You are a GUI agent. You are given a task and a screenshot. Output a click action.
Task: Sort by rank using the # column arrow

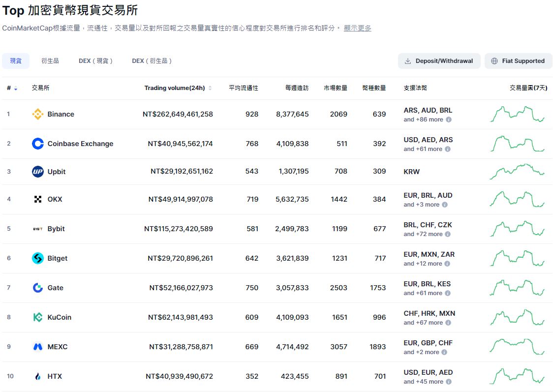(16, 88)
